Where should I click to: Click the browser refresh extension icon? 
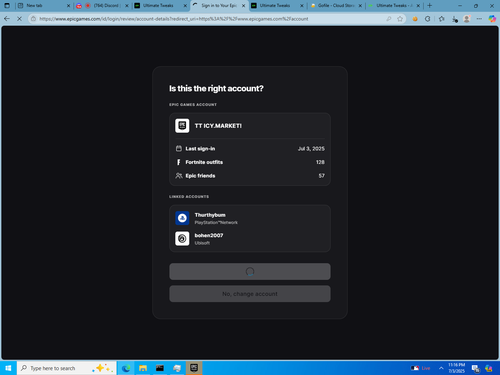coord(428,19)
